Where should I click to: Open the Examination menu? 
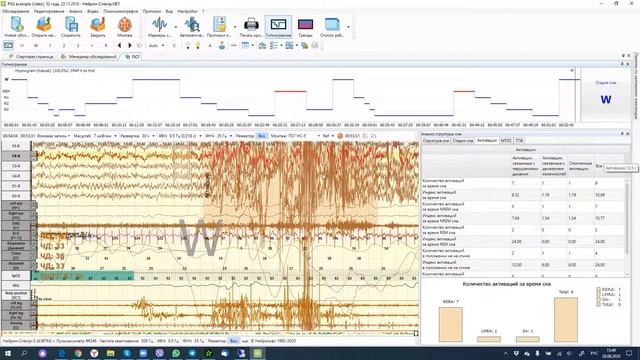16,11
